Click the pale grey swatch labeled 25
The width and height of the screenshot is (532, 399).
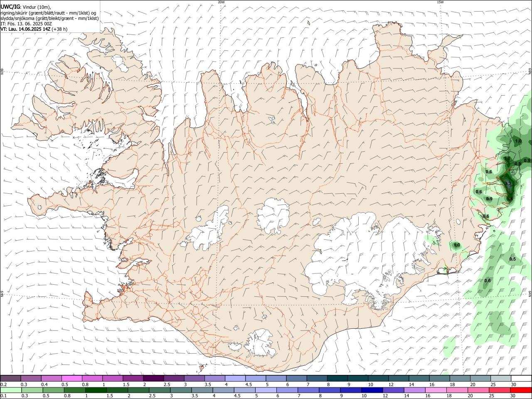[x=501, y=379]
